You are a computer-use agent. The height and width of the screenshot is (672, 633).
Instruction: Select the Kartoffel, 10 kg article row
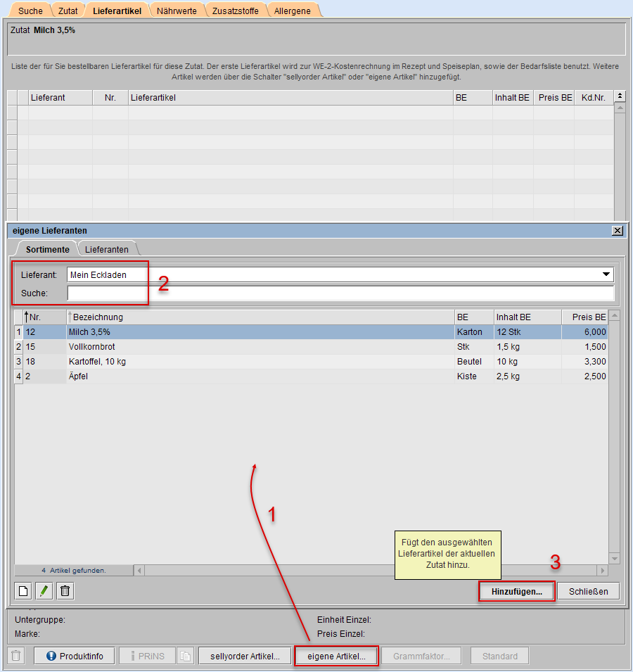pos(211,362)
